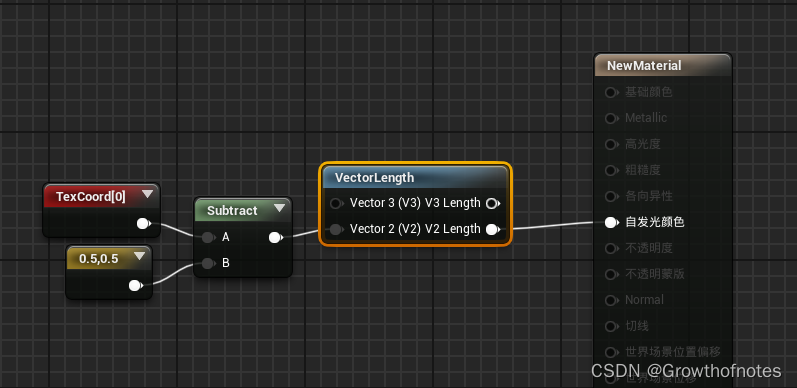
Task: Click the 各向异性 input pin
Action: 611,196
